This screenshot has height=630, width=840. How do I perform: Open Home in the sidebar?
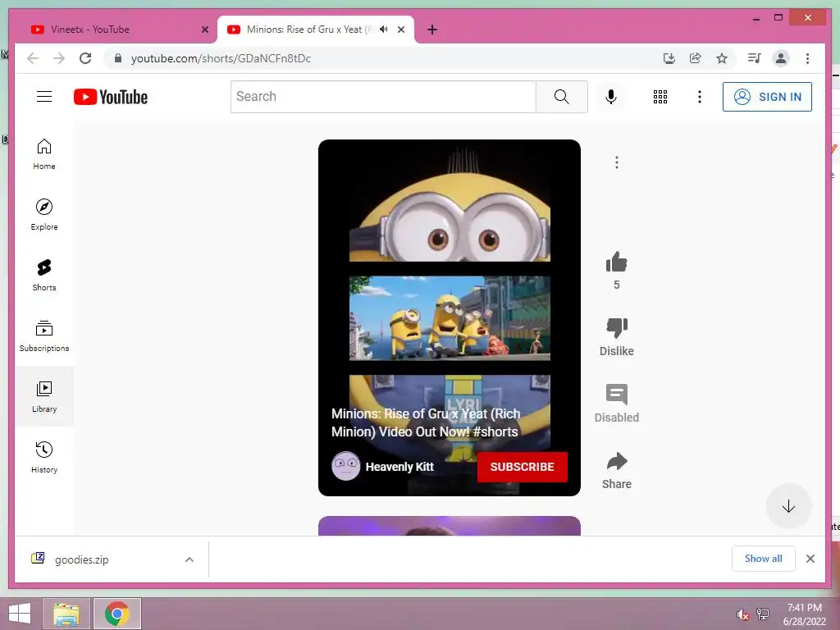pos(44,154)
